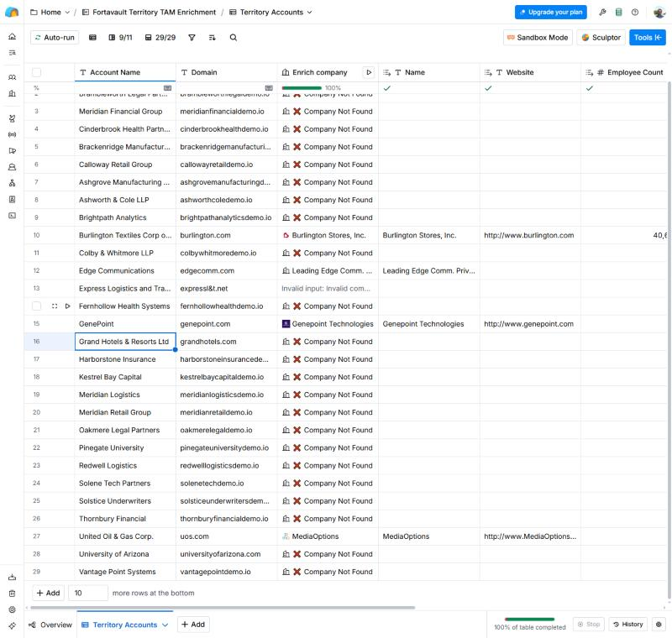This screenshot has height=638, width=672.
Task: Open the sort icon in toolbar
Action: click(x=213, y=38)
